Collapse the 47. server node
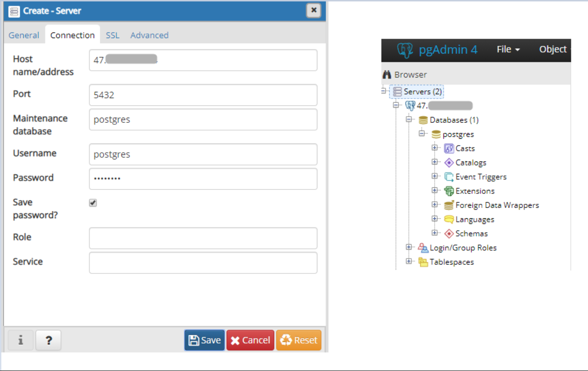This screenshot has height=371, width=588. point(396,105)
